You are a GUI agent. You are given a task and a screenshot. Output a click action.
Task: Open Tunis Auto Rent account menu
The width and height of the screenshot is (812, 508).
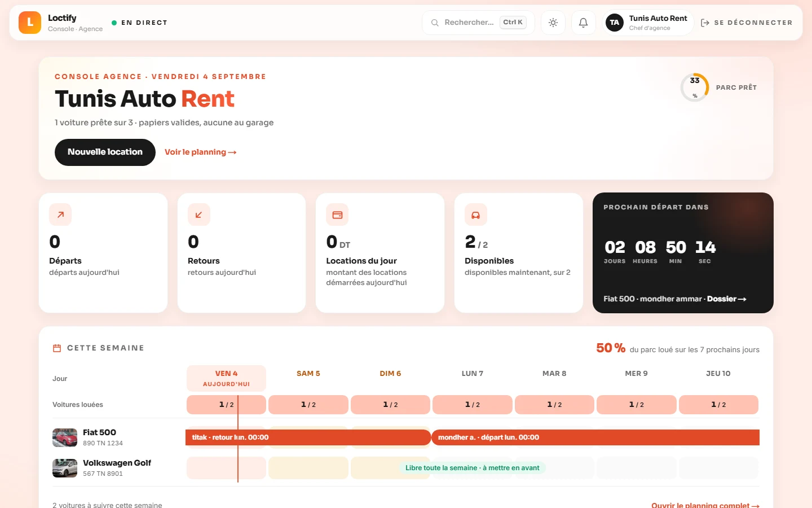648,23
